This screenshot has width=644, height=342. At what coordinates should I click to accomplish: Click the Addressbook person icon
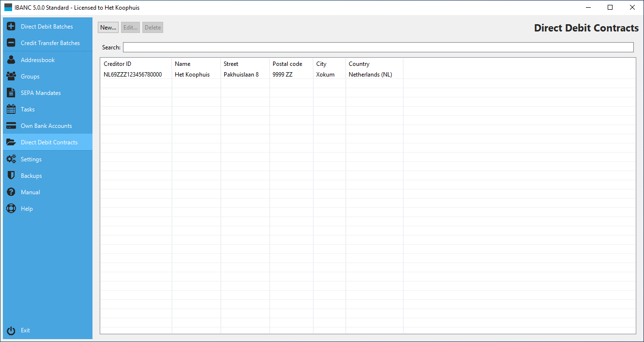(11, 60)
